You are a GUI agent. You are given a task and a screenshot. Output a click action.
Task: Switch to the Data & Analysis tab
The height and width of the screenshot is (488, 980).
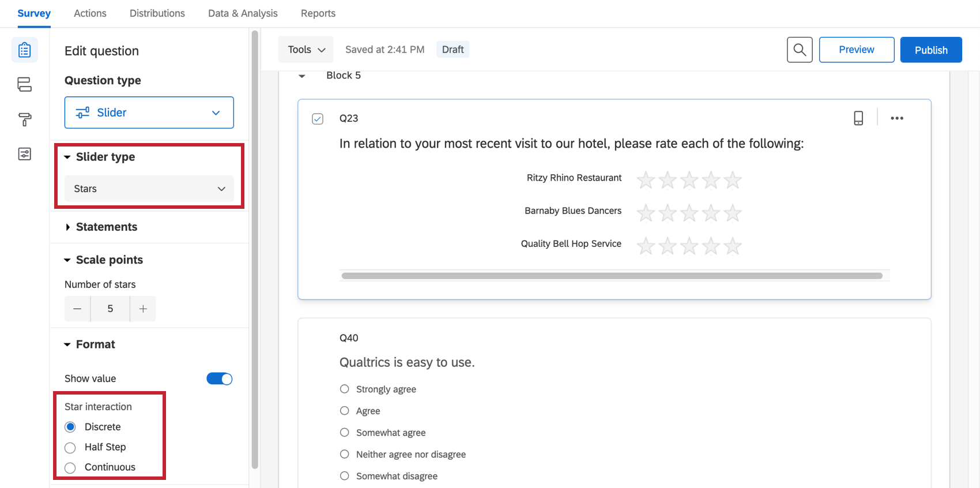[x=243, y=13]
